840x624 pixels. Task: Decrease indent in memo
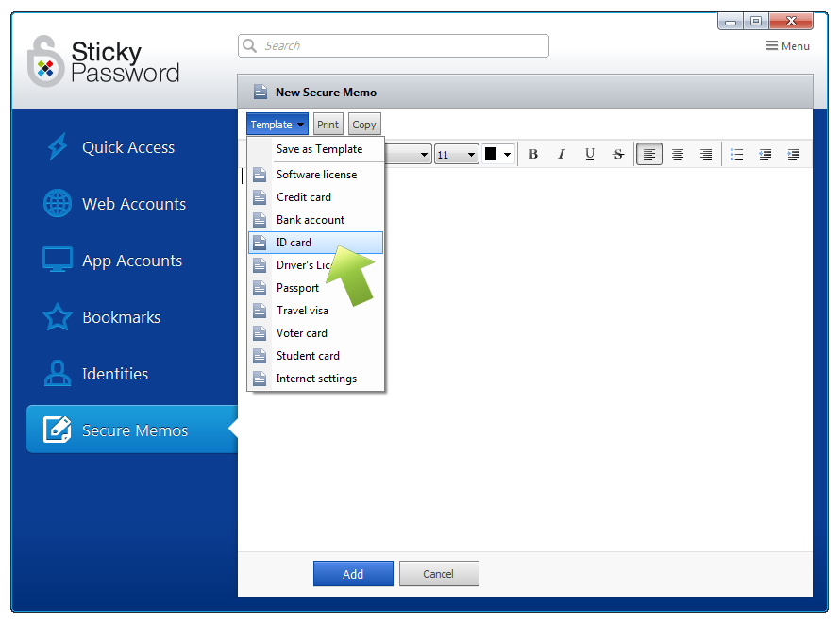pyautogui.click(x=765, y=154)
